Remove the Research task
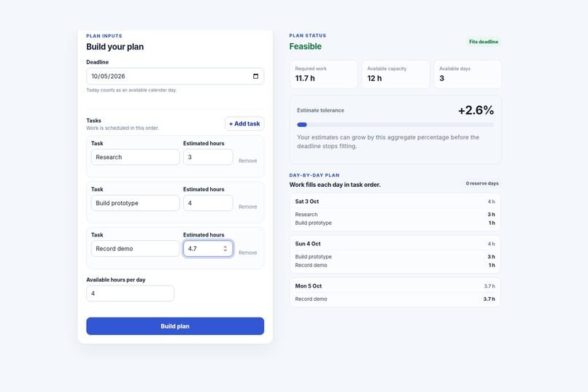Viewport: 588px width, 392px height. point(248,161)
